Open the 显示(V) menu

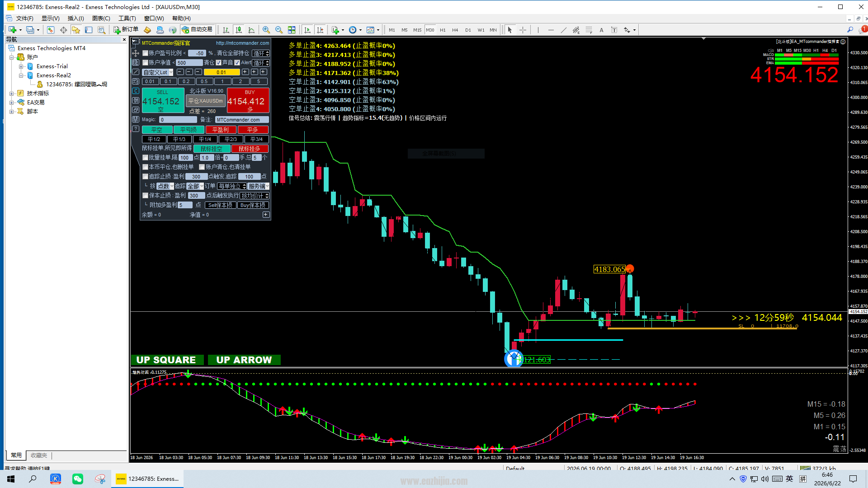51,19
